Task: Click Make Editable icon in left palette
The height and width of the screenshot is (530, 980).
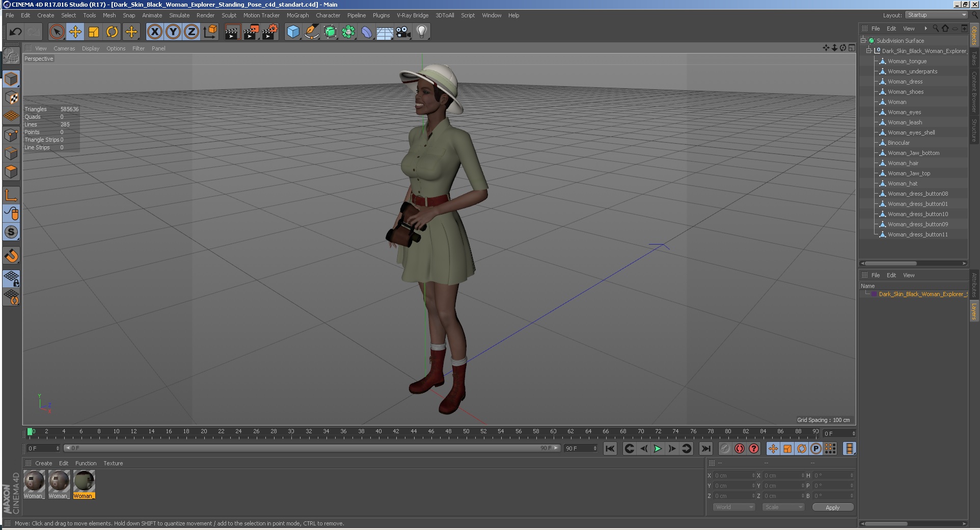Action: 11,56
